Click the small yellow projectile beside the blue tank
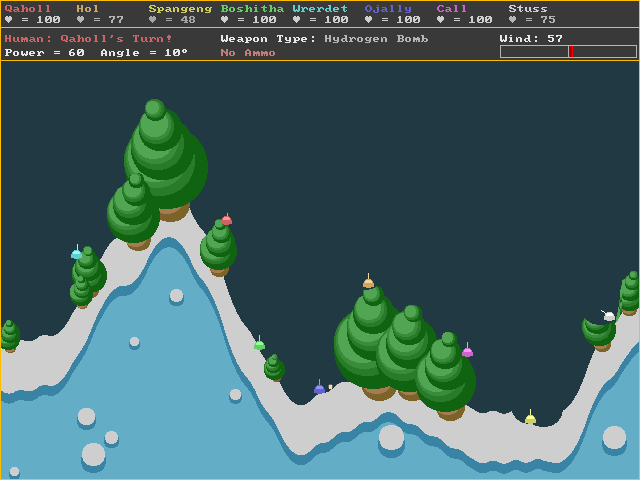The image size is (640, 480). tap(330, 387)
